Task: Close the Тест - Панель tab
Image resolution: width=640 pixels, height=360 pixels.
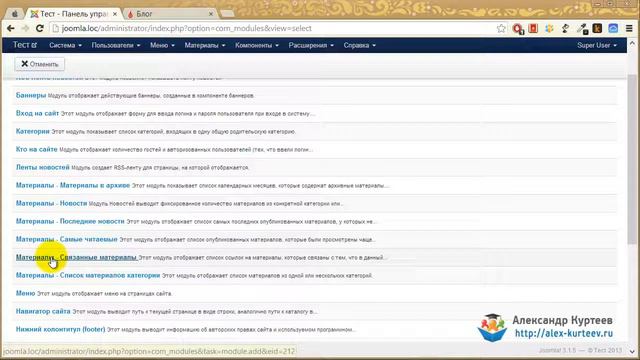Action: pos(115,14)
